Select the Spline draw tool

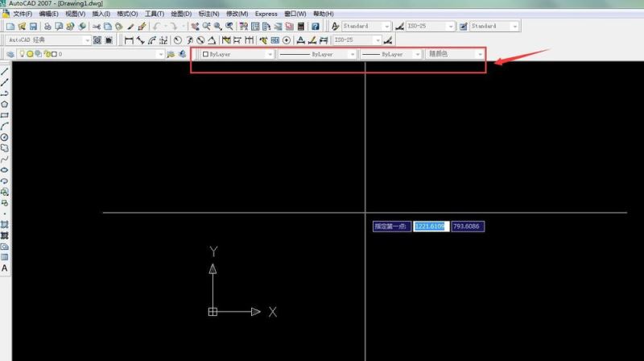(x=5, y=159)
